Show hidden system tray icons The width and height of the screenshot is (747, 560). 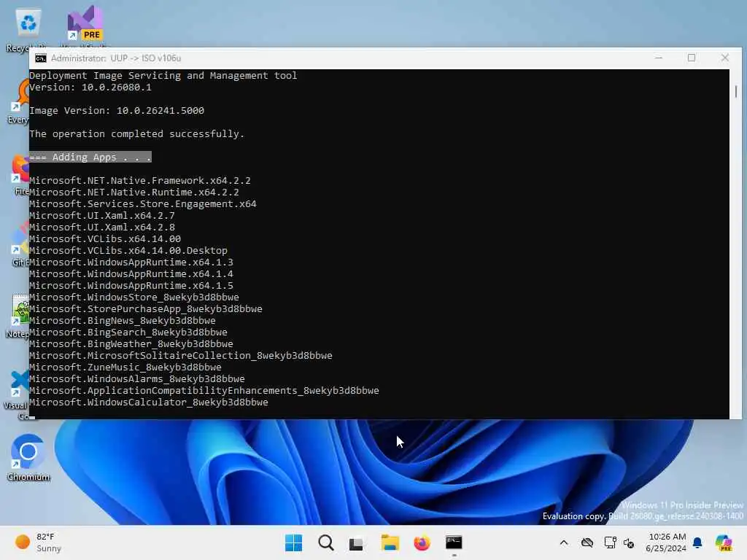click(x=564, y=542)
